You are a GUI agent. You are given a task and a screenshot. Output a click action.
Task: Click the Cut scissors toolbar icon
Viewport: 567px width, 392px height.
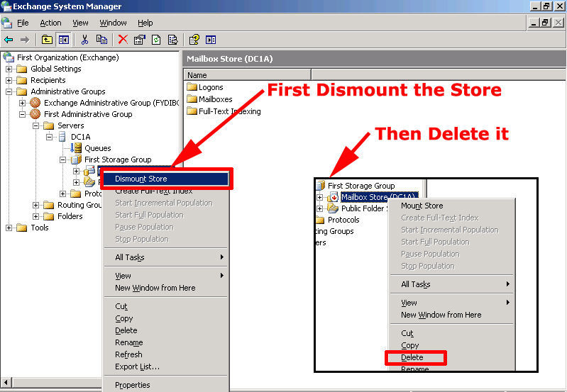(84, 40)
